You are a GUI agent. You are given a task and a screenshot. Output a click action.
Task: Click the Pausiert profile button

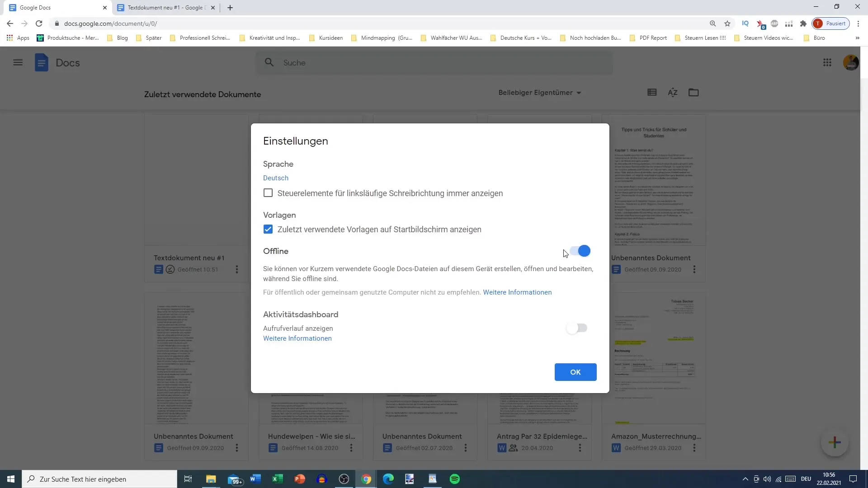pyautogui.click(x=831, y=23)
